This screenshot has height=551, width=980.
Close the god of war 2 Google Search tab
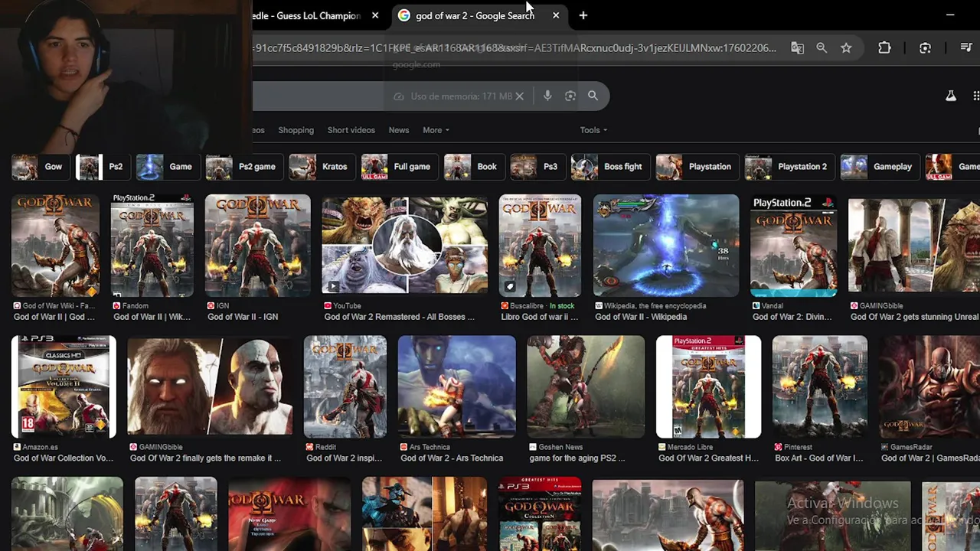556,15
